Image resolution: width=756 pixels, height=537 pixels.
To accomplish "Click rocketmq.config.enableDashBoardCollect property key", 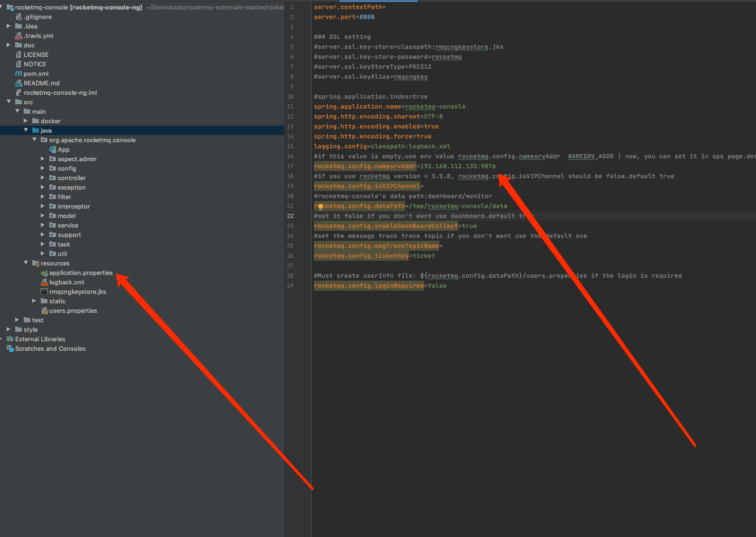I will point(386,226).
